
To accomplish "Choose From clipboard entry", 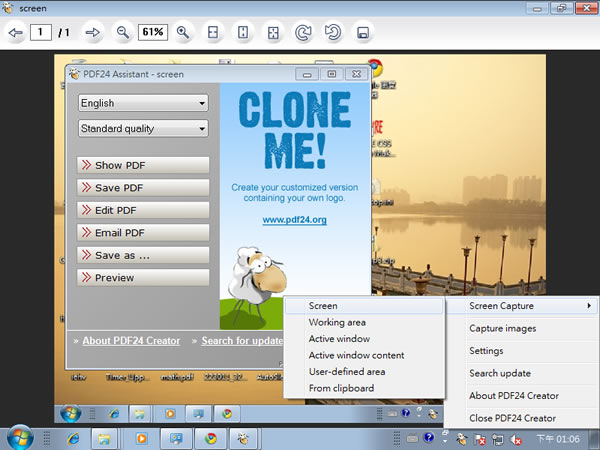I will 364,388.
